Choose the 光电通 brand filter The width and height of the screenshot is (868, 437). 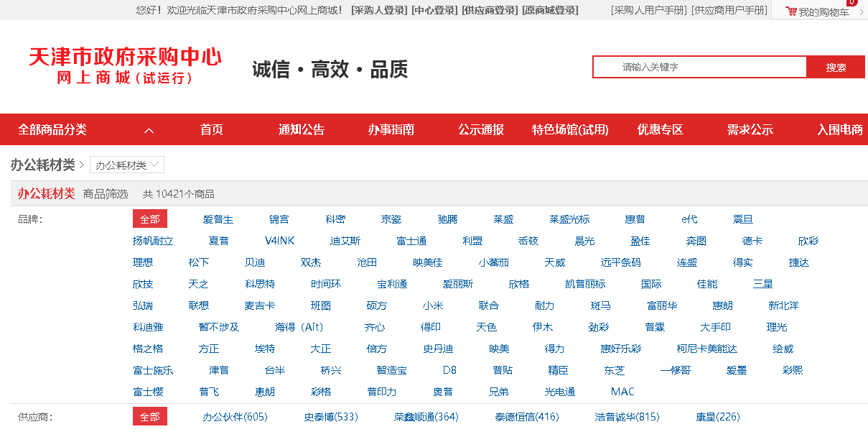click(x=560, y=392)
